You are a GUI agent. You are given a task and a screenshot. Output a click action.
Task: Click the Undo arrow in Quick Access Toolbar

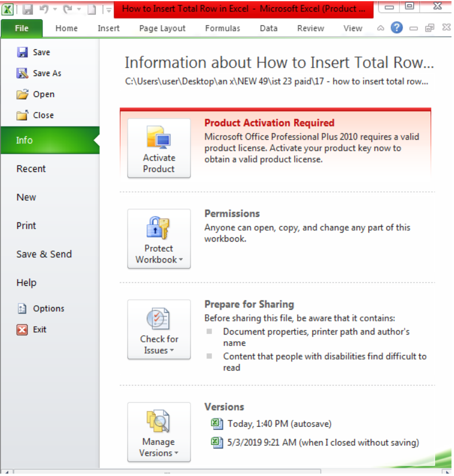click(44, 10)
